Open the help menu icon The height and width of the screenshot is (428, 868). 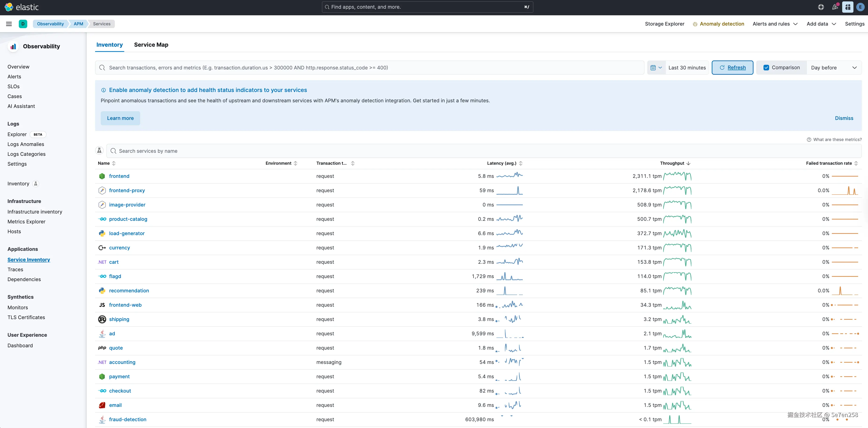(821, 7)
